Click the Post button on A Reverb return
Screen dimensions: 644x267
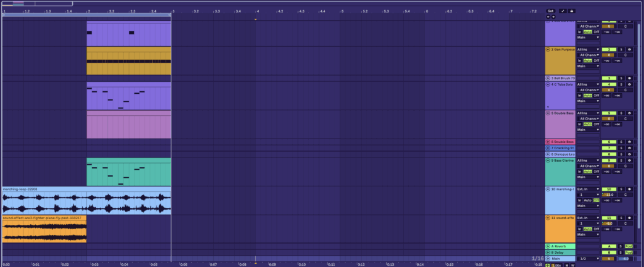[x=629, y=246]
